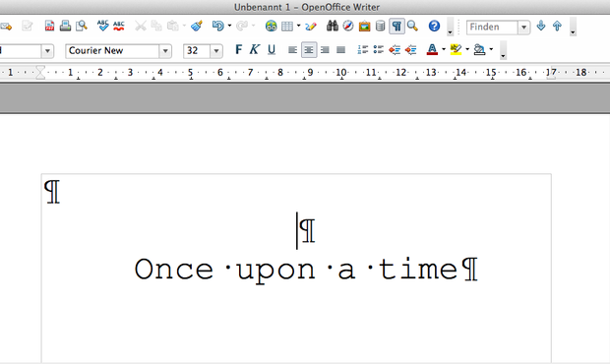Toggle italic formatting K button

255,50
